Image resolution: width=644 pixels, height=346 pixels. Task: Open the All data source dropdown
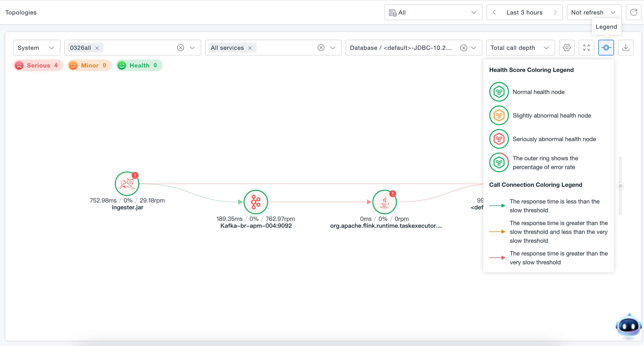tap(433, 12)
